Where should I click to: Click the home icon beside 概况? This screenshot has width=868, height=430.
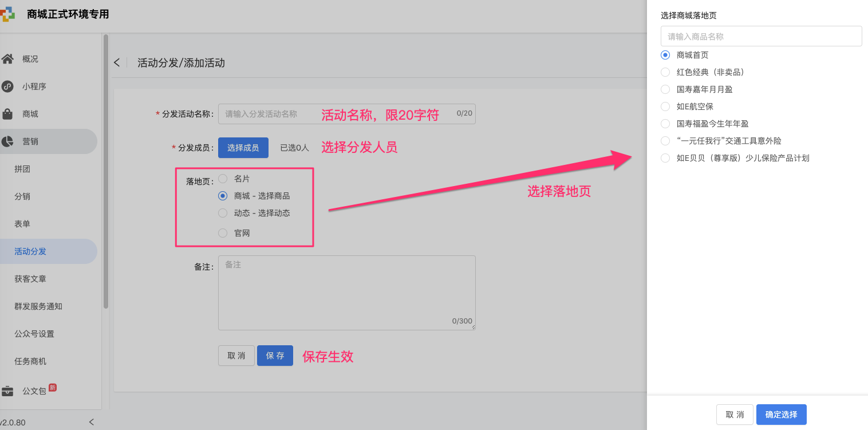(7, 58)
